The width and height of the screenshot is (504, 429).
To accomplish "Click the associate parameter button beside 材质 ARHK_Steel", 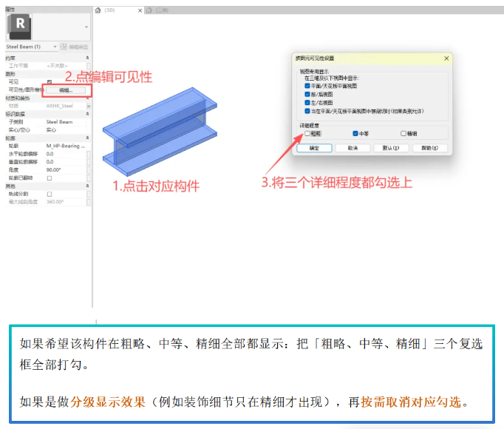I will click(89, 106).
